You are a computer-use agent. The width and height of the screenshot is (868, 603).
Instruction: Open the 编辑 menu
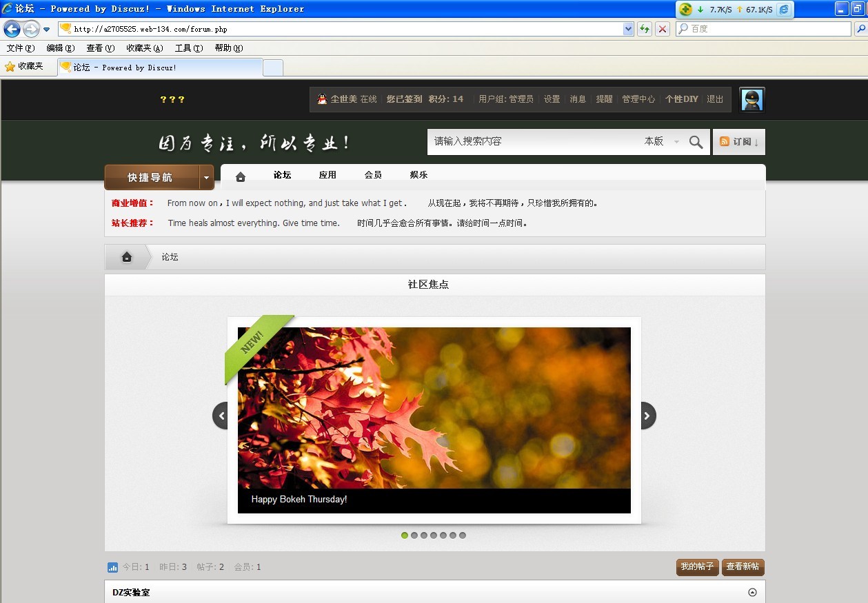61,48
